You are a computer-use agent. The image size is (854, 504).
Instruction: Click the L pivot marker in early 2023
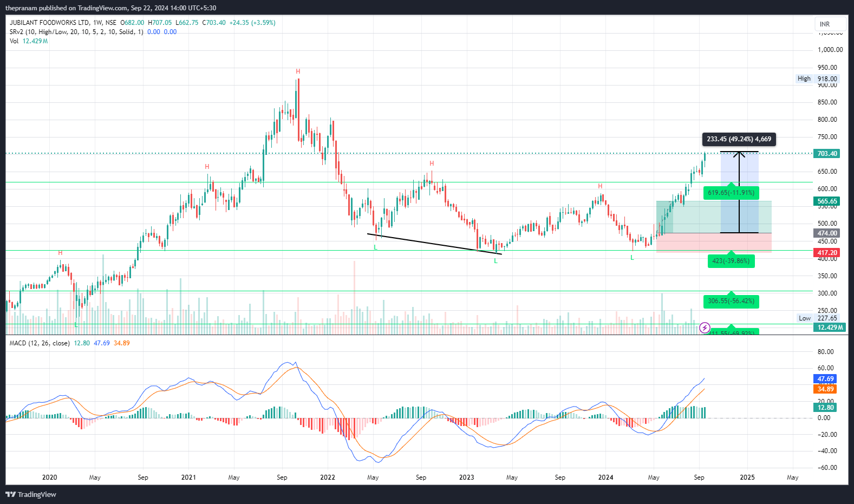tap(496, 261)
